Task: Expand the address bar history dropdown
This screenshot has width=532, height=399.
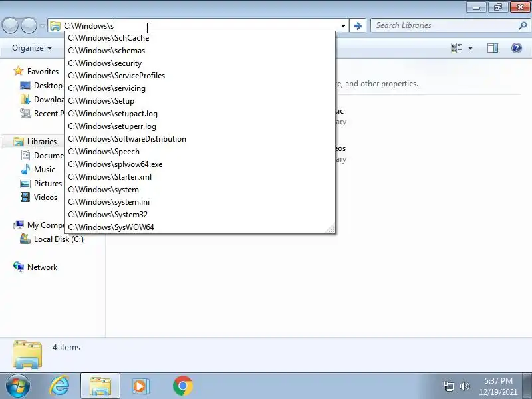Action: (x=343, y=26)
